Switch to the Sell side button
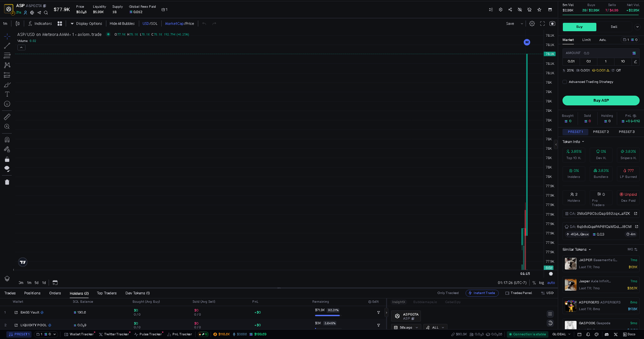Image resolution: width=644 pixels, height=339 pixels. point(614,27)
